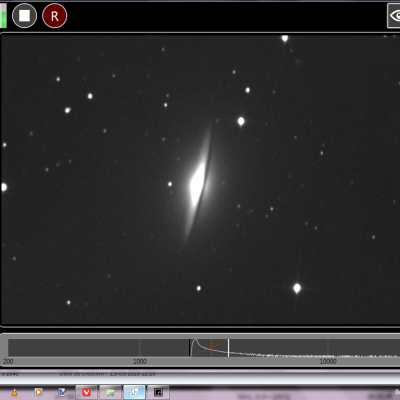Viewport: 400px width, 400px height.
Task: Click the bright galaxy core in image
Action: [x=197, y=183]
